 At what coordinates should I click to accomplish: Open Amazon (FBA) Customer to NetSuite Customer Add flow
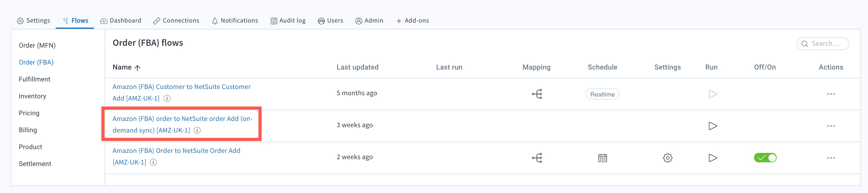(x=181, y=92)
